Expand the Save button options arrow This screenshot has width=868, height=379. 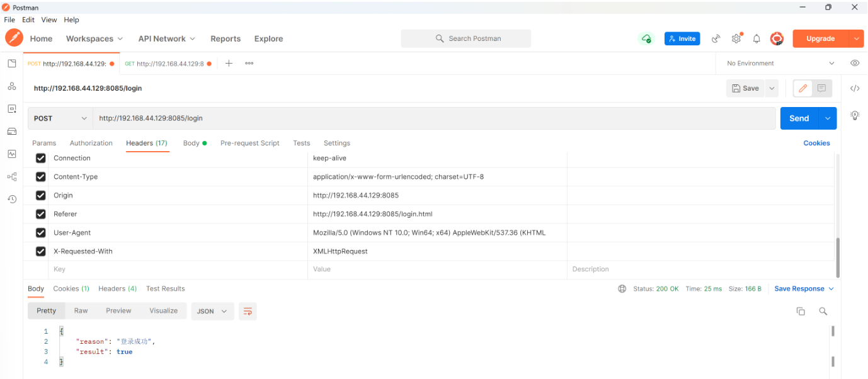(772, 89)
